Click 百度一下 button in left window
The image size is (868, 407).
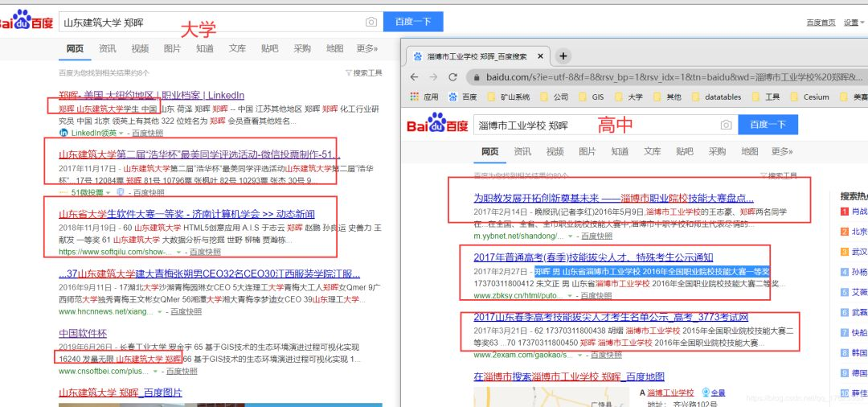click(413, 22)
